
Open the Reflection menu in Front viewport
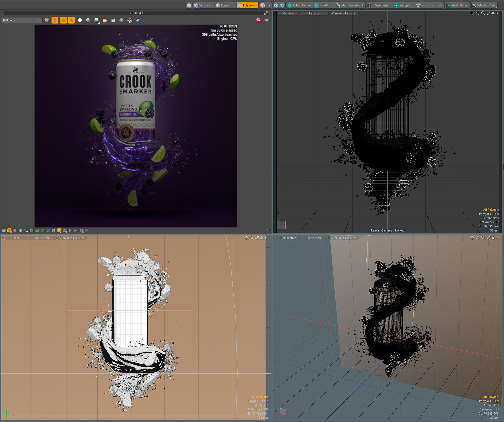tap(42, 238)
